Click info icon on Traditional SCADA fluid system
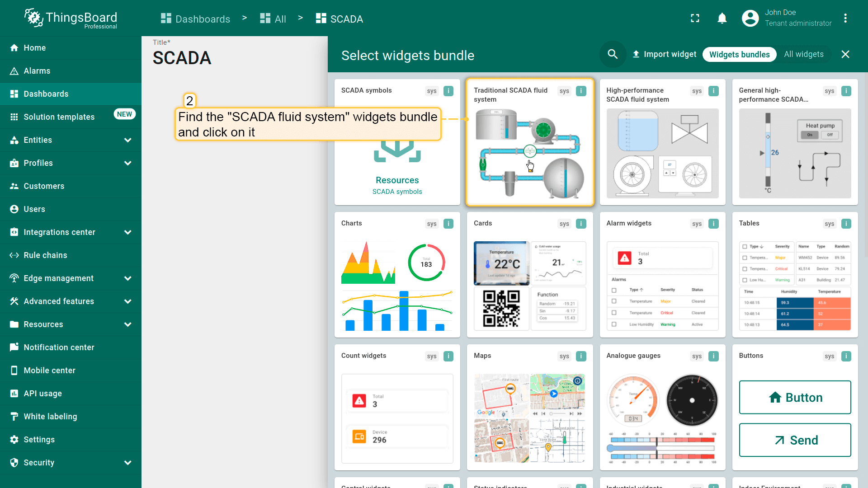868x488 pixels. pyautogui.click(x=581, y=91)
